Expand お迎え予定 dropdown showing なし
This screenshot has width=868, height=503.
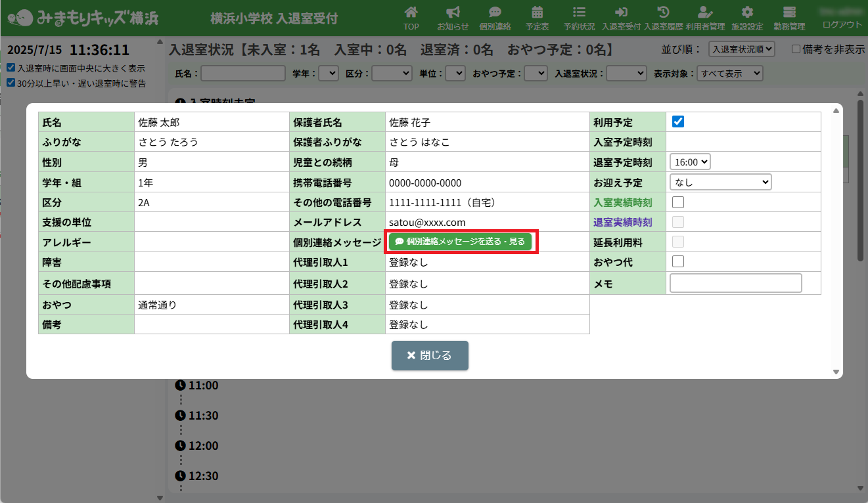(720, 182)
